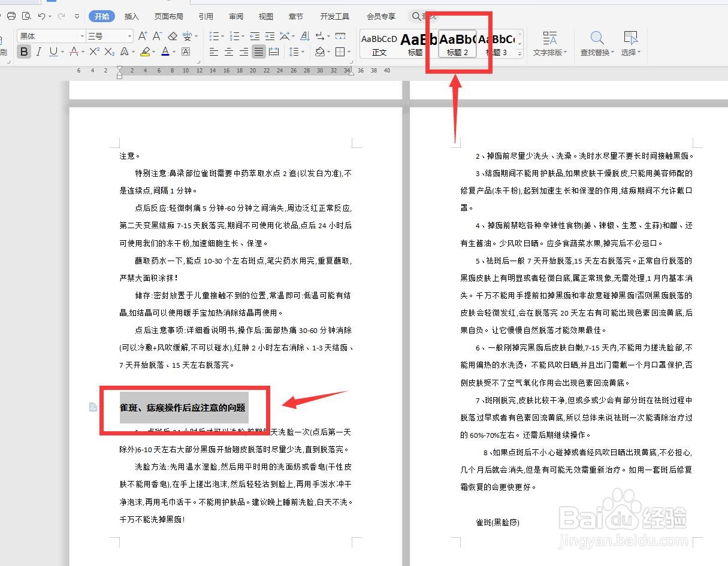Screen dimensions: 728x566
Task: Click the print icon in quick access toolbar
Action: click(x=11, y=16)
